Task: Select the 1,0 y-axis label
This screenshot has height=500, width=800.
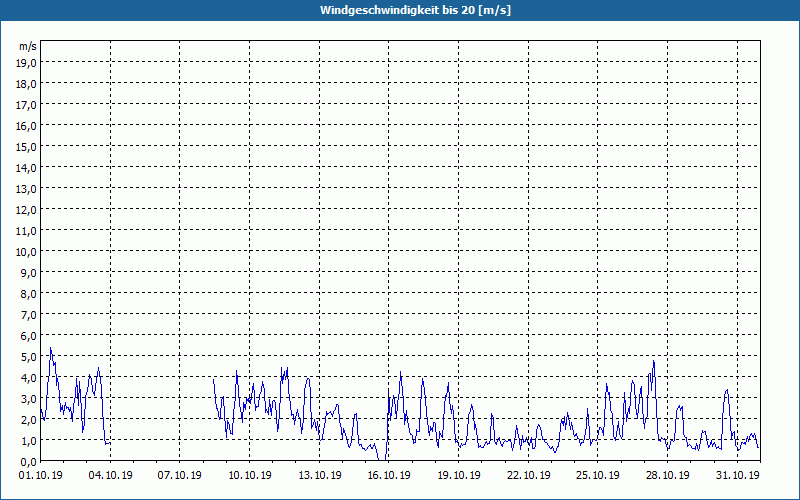Action: coord(30,441)
